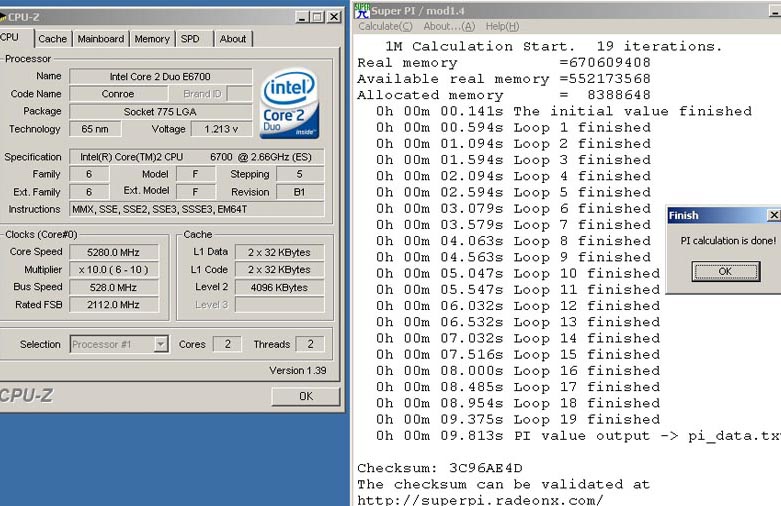Select the SPD tab in CPU-Z

point(190,39)
